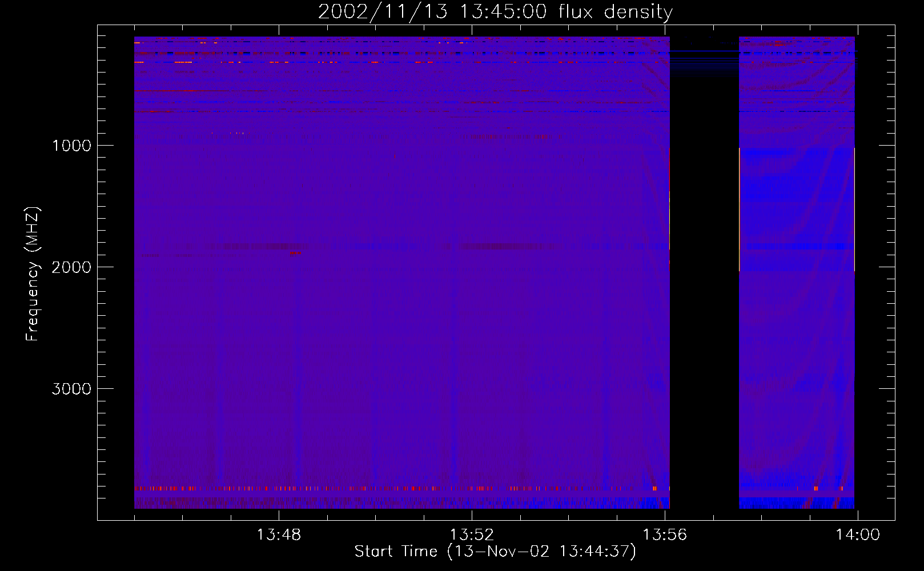Click the 3000 frequency tick label
Image resolution: width=924 pixels, height=571 pixels.
[x=71, y=389]
